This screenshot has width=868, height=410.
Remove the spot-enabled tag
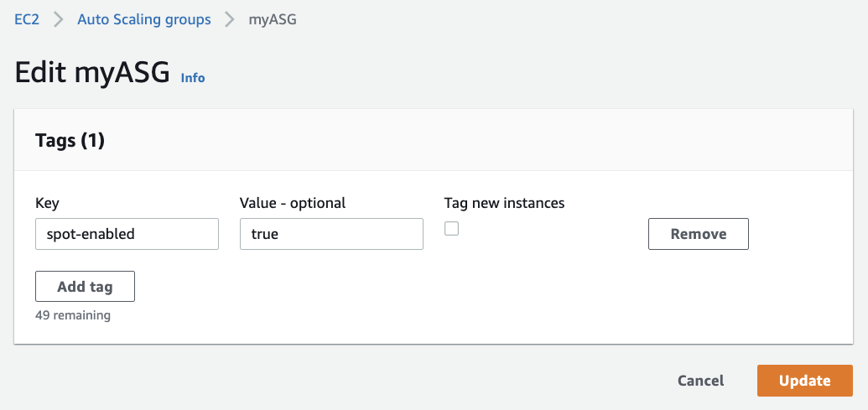tap(698, 234)
